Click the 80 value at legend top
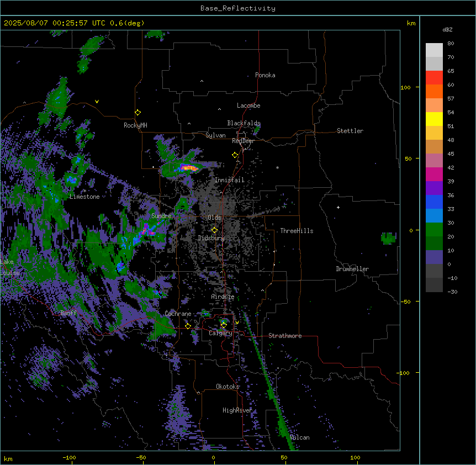Image resolution: width=476 pixels, height=465 pixels. 451,44
